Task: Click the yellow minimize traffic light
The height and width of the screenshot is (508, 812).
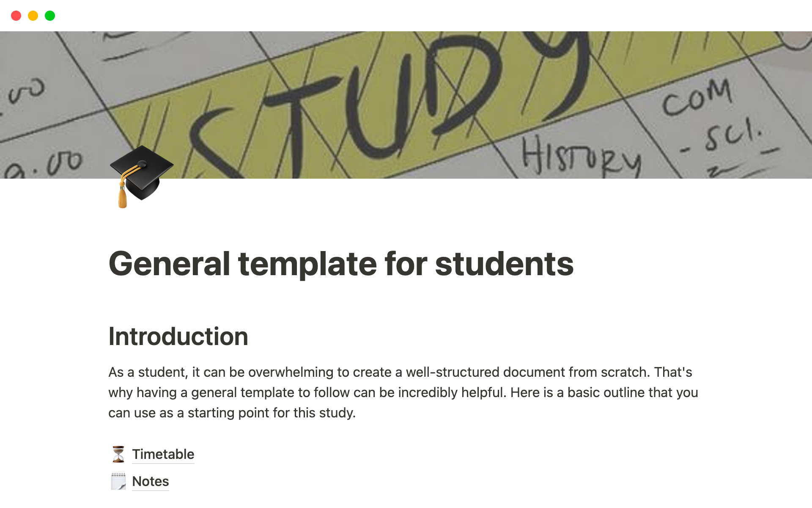Action: click(33, 15)
